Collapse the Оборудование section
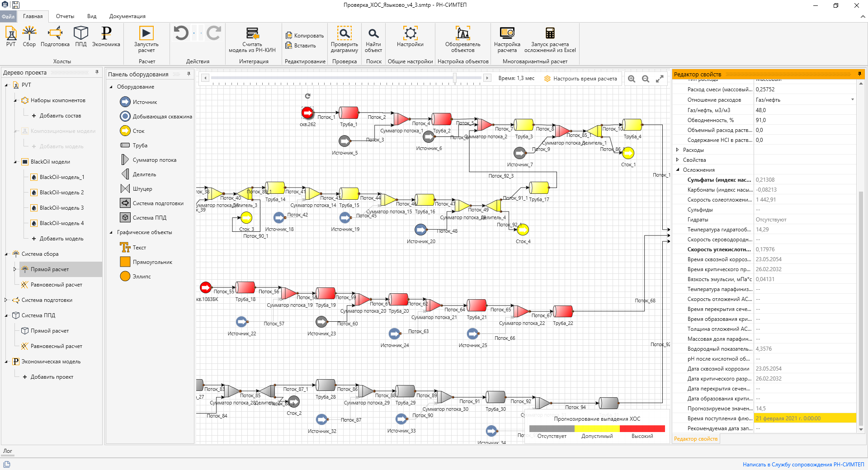 [111, 87]
